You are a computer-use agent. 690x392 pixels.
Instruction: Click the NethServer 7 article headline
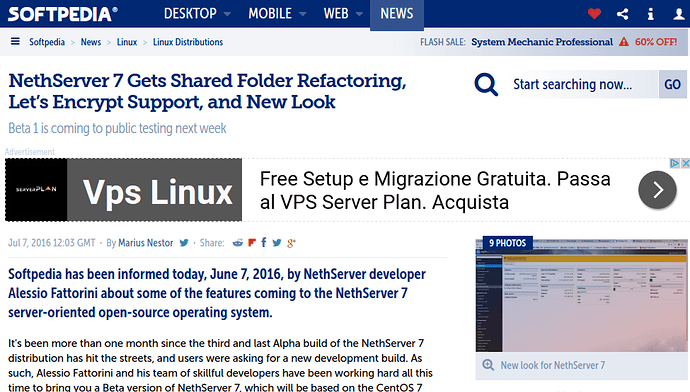click(x=207, y=92)
